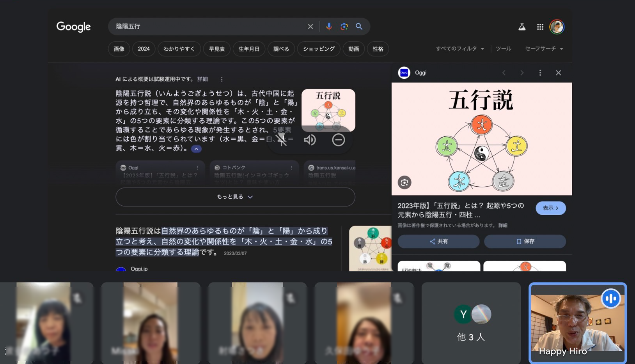Select the 性格 filter chip
Viewport: 635px width, 364px height.
pyautogui.click(x=378, y=49)
